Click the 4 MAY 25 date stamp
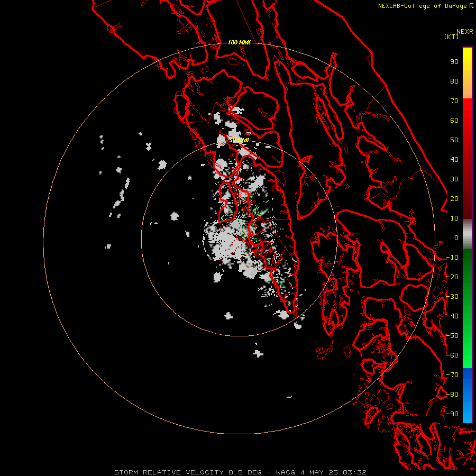Viewport: 476px width, 476px height. pyautogui.click(x=319, y=472)
